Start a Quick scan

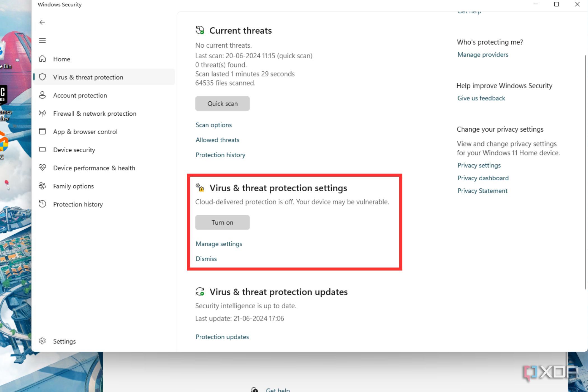pos(222,103)
